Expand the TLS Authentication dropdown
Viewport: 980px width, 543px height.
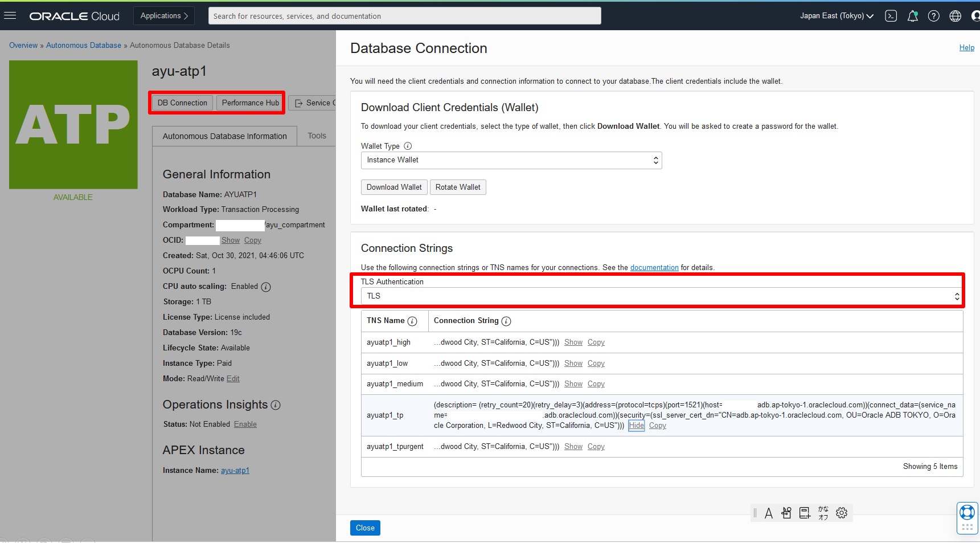pos(662,296)
